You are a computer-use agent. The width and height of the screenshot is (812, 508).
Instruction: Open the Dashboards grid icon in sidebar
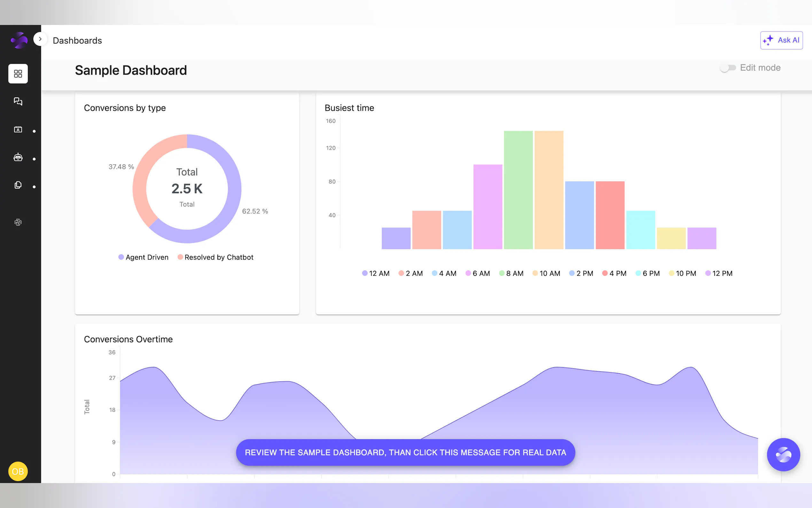[x=18, y=74]
